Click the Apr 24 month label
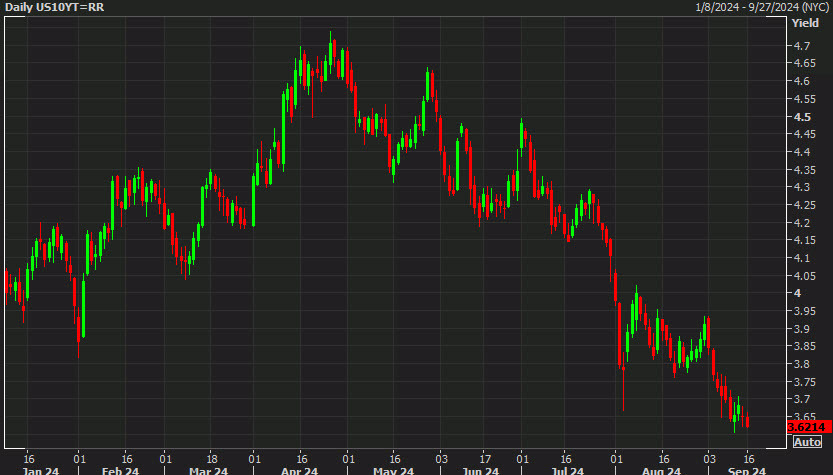 300,470
